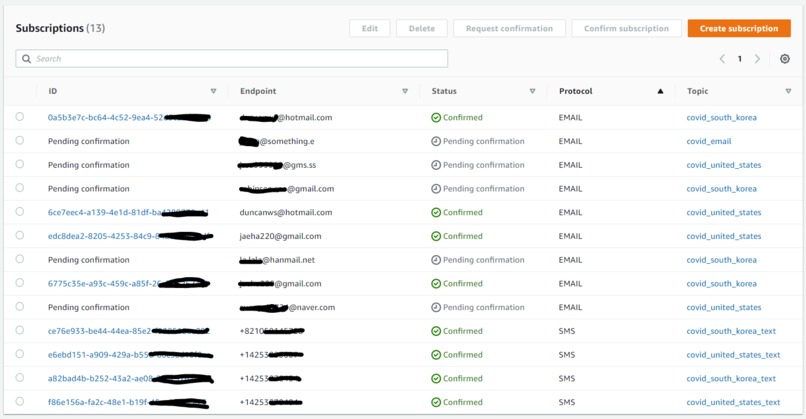This screenshot has width=806, height=419.
Task: Click page number 1 in pagination
Action: [x=740, y=59]
